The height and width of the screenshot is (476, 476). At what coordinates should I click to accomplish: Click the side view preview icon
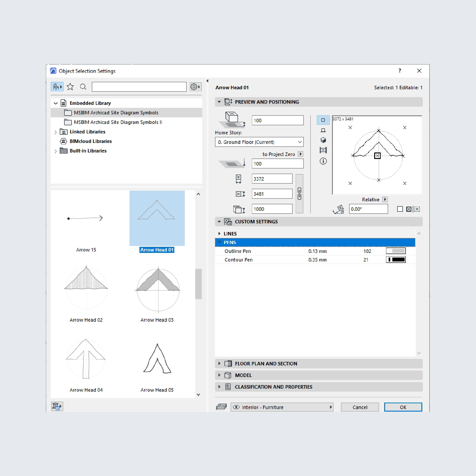[323, 130]
